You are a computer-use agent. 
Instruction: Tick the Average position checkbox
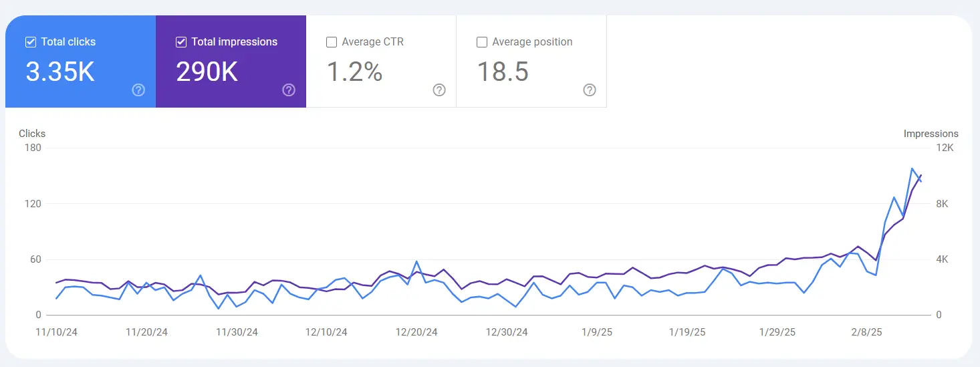(481, 42)
